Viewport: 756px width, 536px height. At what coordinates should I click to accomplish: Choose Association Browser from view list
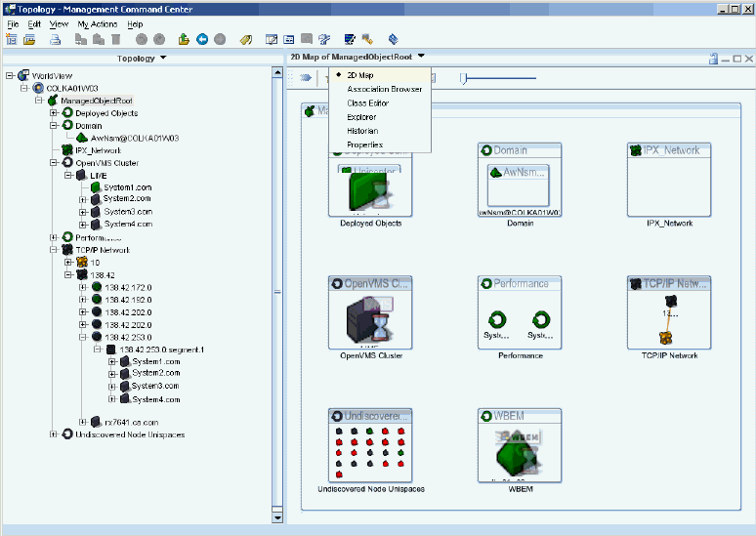[384, 89]
